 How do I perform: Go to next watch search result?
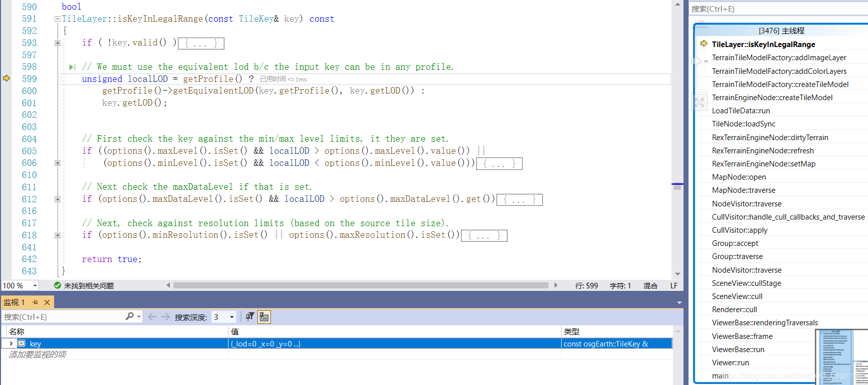[165, 317]
